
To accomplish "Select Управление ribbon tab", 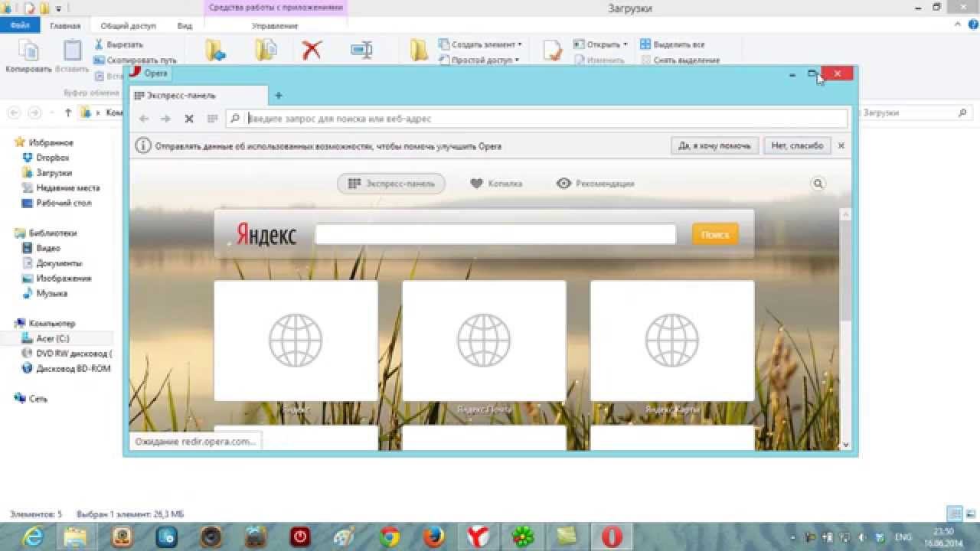I will point(275,25).
